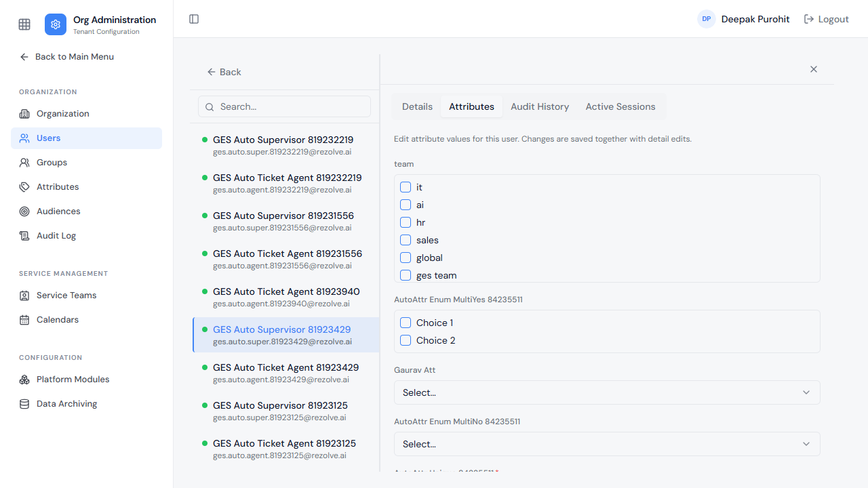The width and height of the screenshot is (868, 488).
Task: Click the Attributes tag icon
Action: [24, 187]
